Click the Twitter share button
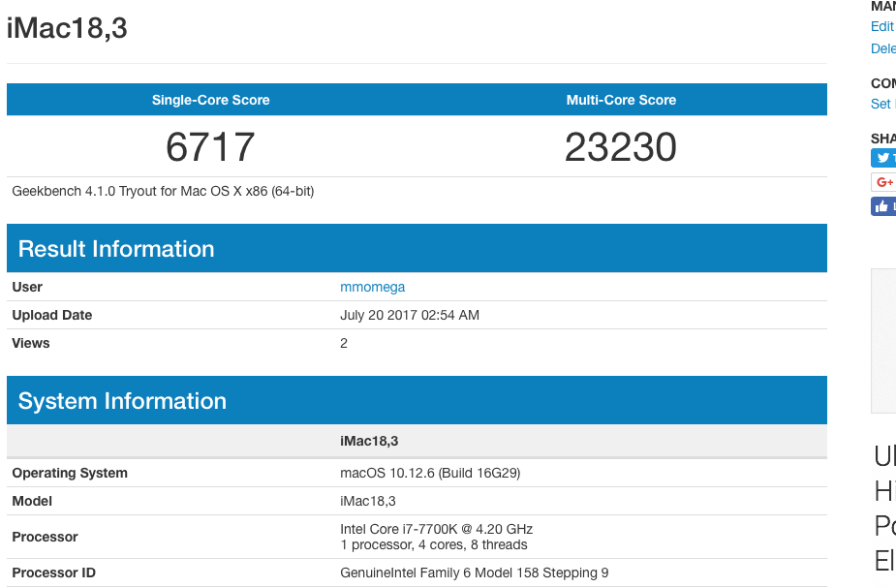This screenshot has width=896, height=588. tap(883, 158)
